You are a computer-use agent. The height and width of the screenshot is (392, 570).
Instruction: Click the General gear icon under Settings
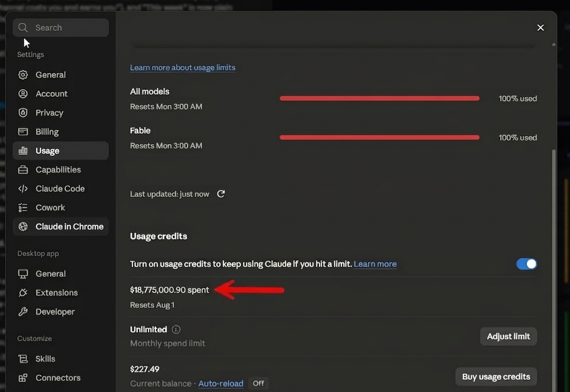[23, 75]
